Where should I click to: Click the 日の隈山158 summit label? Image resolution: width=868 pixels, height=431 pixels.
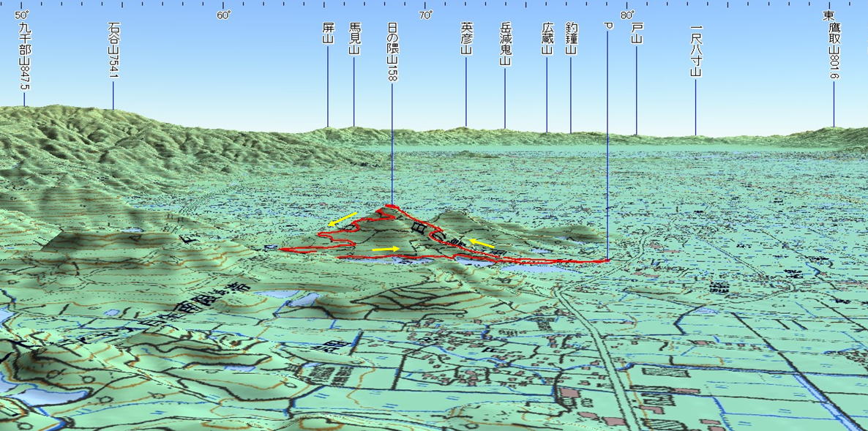click(x=392, y=50)
